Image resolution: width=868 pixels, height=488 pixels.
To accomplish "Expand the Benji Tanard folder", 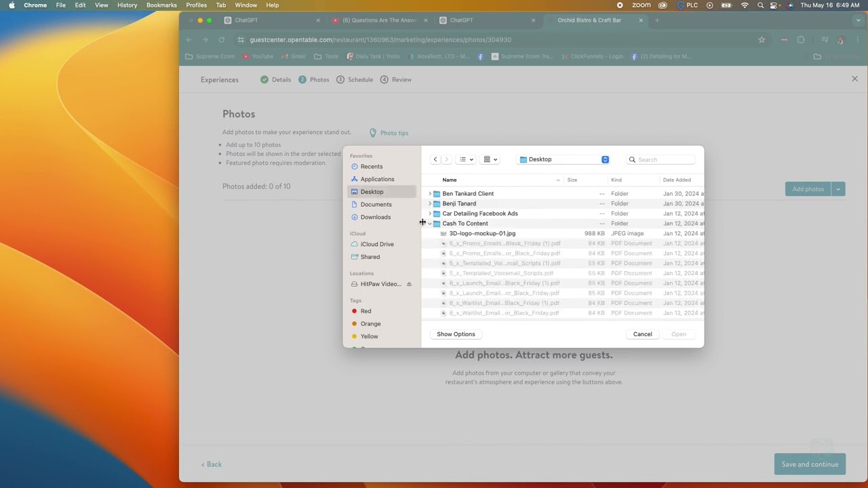I will tap(429, 203).
